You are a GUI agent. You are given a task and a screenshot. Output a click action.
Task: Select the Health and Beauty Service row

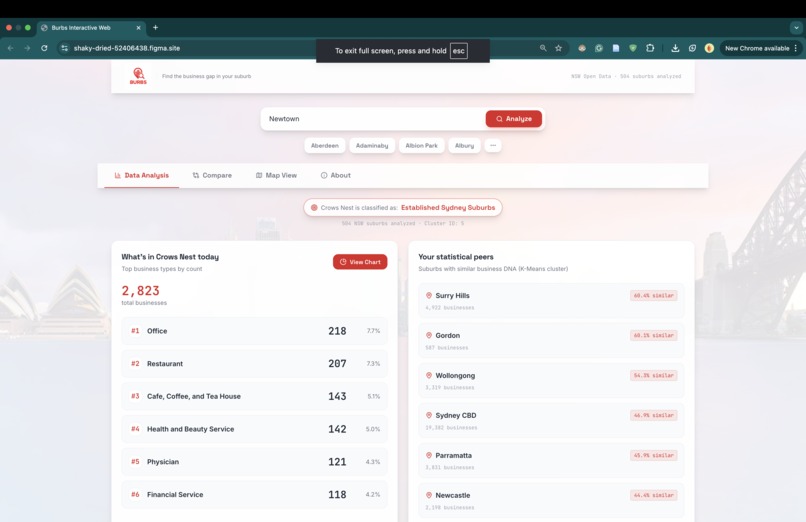pos(254,429)
